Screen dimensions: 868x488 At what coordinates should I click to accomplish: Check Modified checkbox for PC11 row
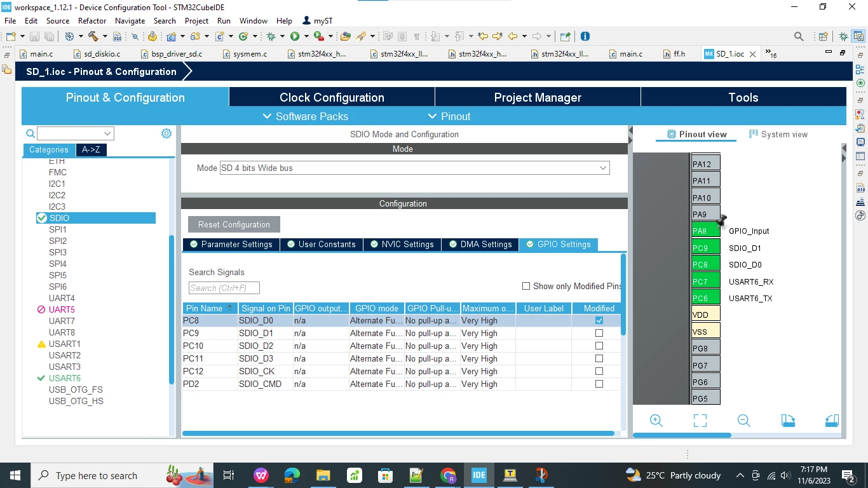[x=599, y=358]
